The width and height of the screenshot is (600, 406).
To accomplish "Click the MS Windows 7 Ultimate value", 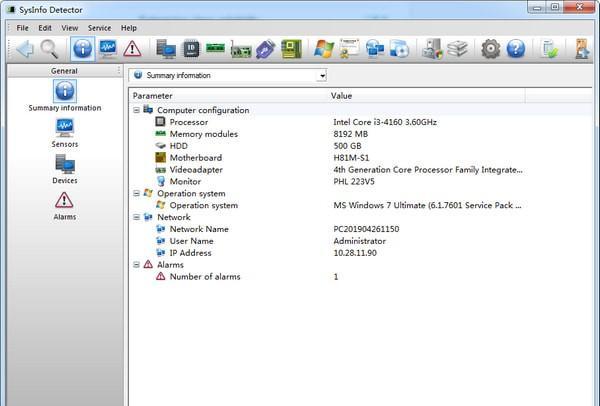I will point(427,205).
